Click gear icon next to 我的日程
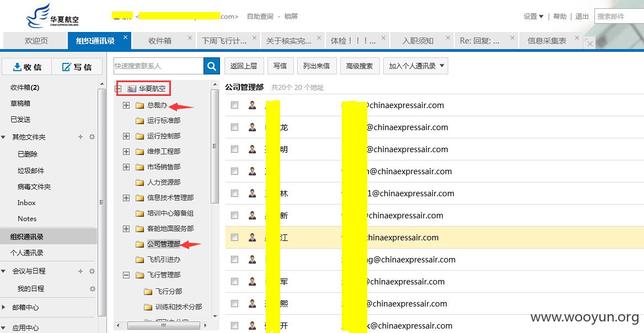The height and width of the screenshot is (333, 644). point(93,289)
